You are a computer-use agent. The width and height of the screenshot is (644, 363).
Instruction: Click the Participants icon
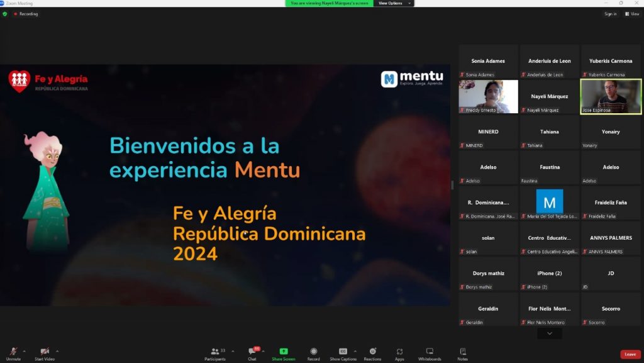coord(216,352)
